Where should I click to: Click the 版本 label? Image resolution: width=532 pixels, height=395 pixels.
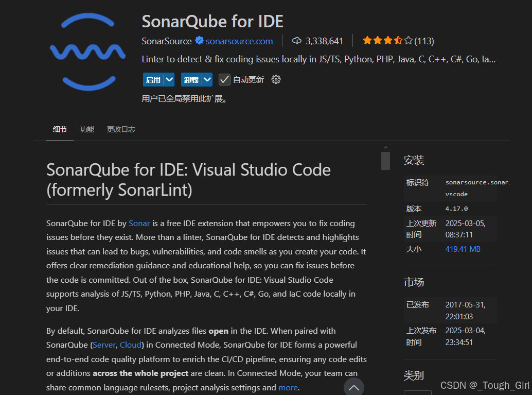414,209
